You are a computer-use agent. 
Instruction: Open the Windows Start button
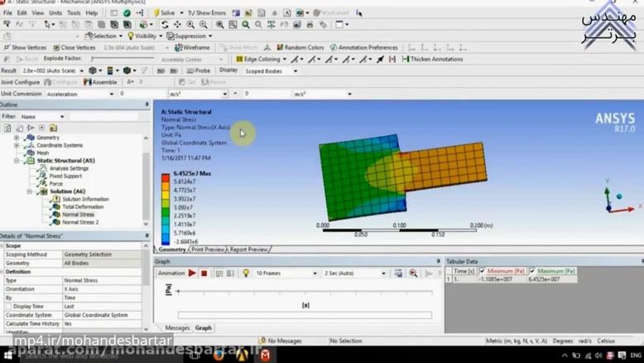click(8, 356)
